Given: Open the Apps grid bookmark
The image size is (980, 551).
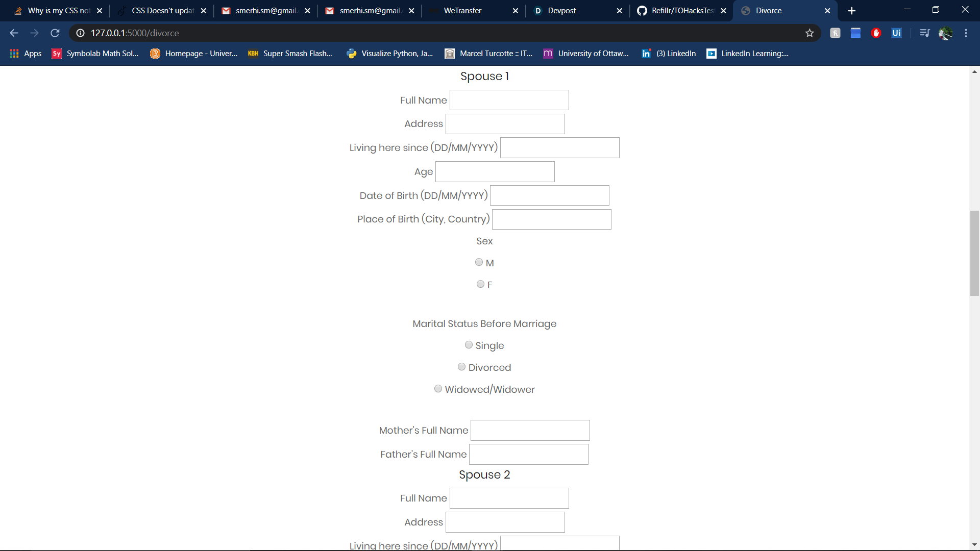Looking at the screenshot, I should pyautogui.click(x=26, y=54).
